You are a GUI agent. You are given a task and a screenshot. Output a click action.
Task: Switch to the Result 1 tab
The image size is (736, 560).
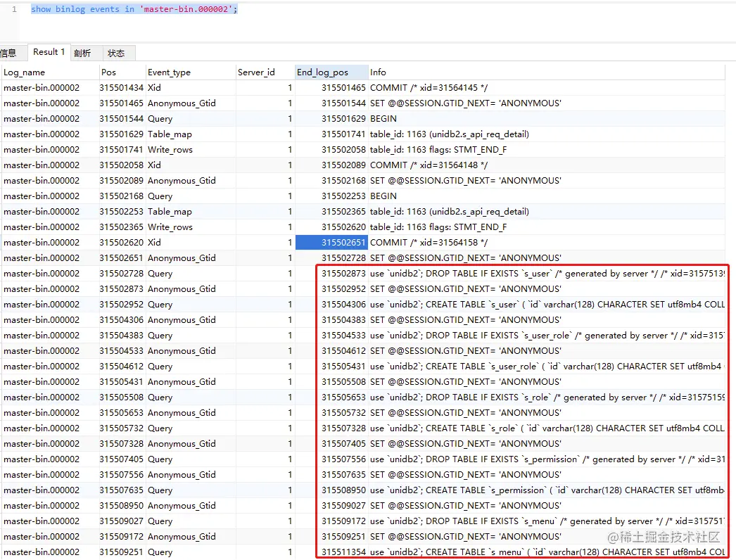pos(49,52)
